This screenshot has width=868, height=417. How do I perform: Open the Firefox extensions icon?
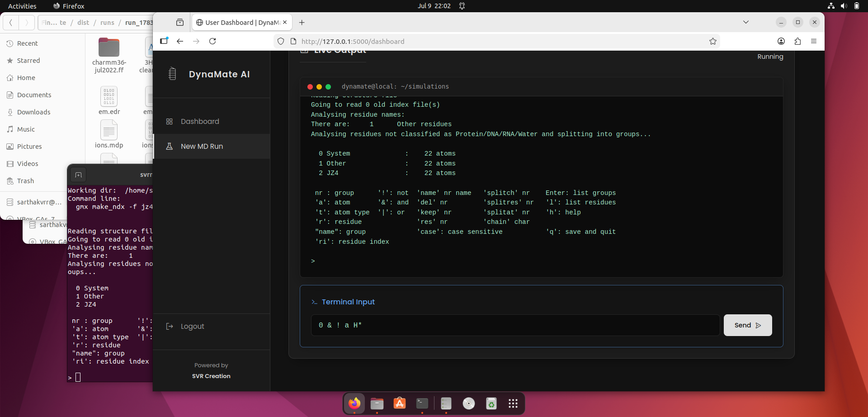pyautogui.click(x=797, y=41)
